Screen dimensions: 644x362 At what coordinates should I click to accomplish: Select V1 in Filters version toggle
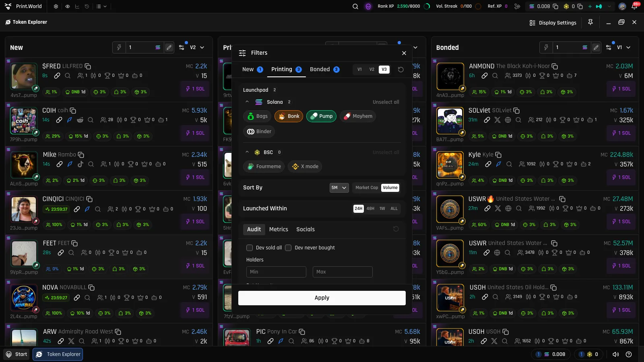[360, 69]
